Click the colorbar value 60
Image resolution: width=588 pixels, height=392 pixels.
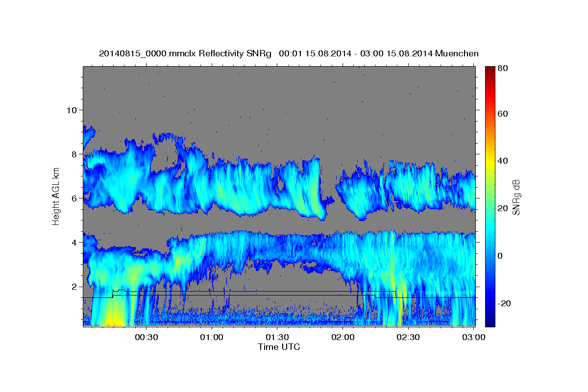coord(503,114)
